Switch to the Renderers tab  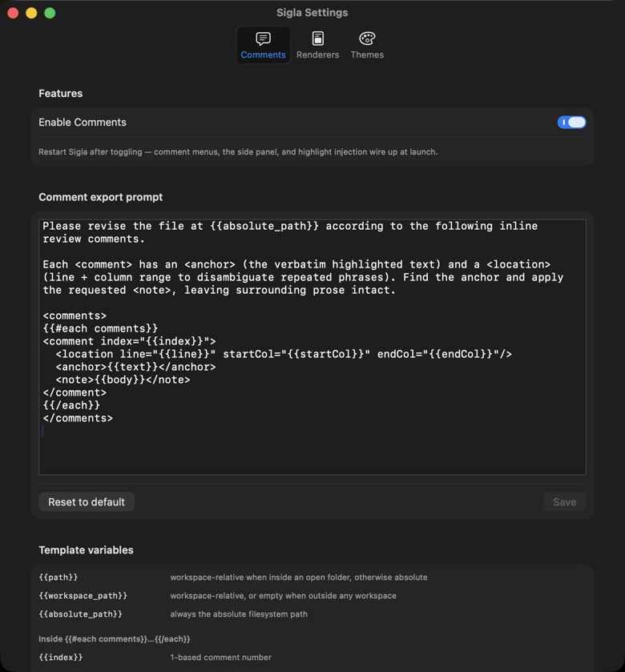click(317, 45)
